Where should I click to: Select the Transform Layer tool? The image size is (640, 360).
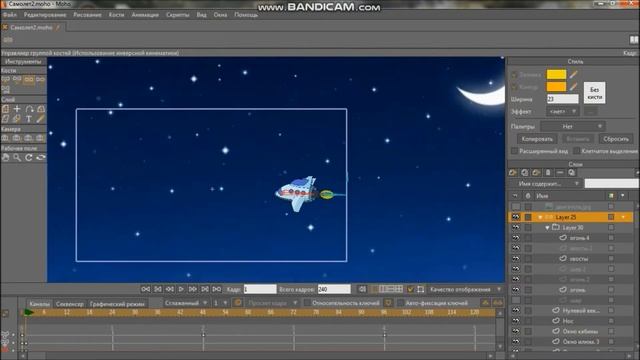coord(5,109)
